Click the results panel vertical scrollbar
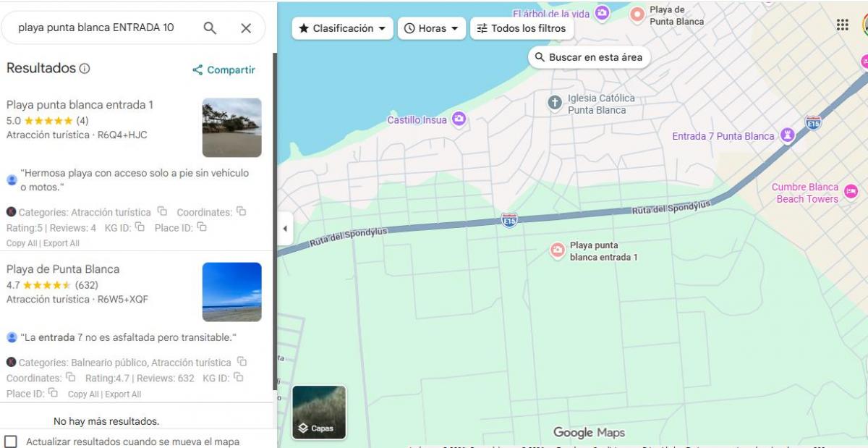The height and width of the screenshot is (448, 868). 274,221
